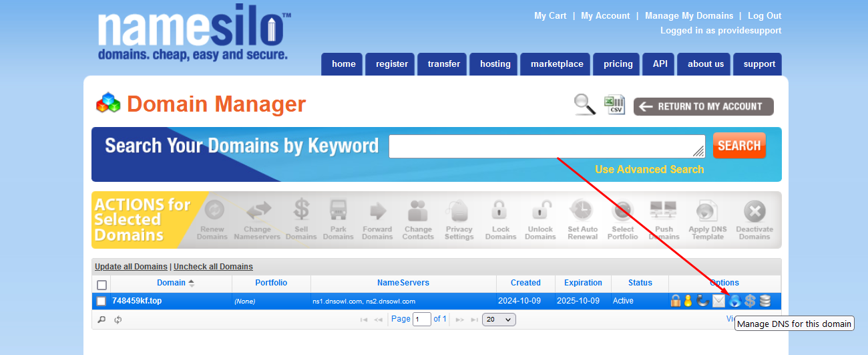The width and height of the screenshot is (868, 355).
Task: Click the refresh icon below the domain table
Action: (x=118, y=320)
